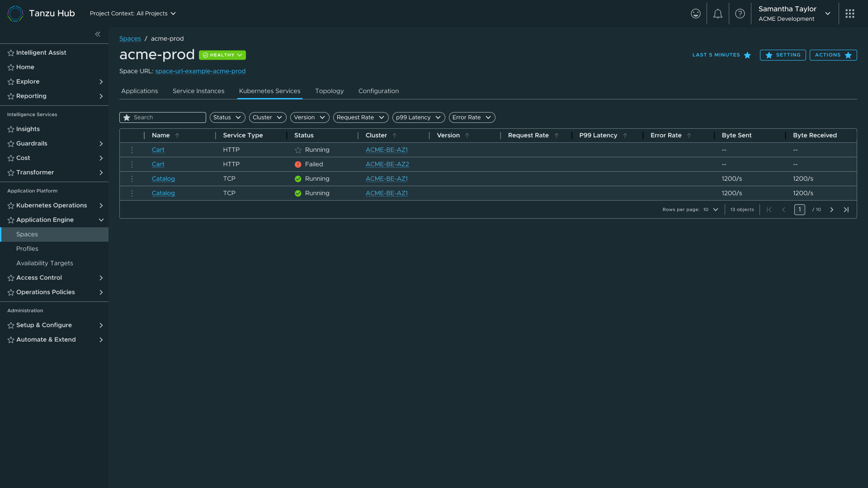Click the star icon beside Insights
Screen dimensions: 868x488
tap(11, 129)
